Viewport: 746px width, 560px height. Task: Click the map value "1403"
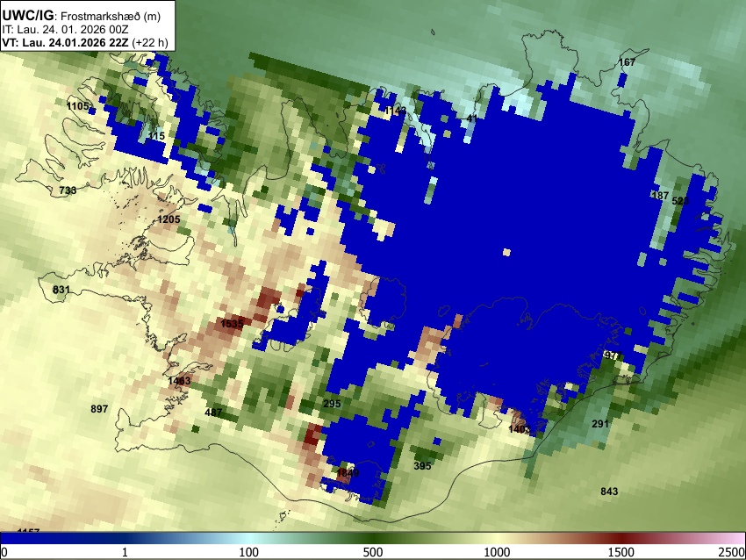(519, 429)
